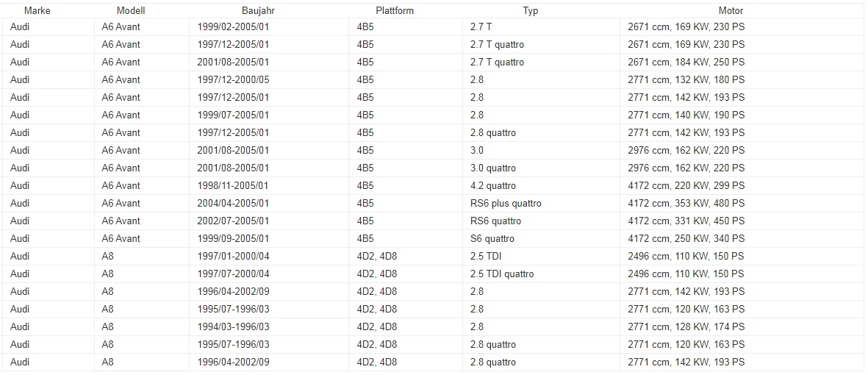Select the RS6 quattro type cell
The height and width of the screenshot is (375, 868).
point(541,221)
